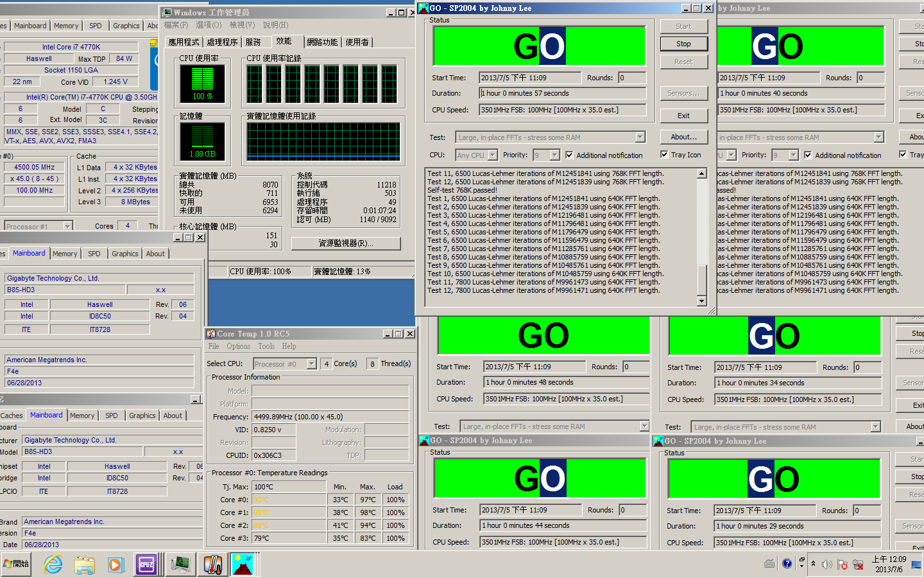Click Duration field reading 57 seconds
This screenshot has width=924, height=578.
coord(563,93)
